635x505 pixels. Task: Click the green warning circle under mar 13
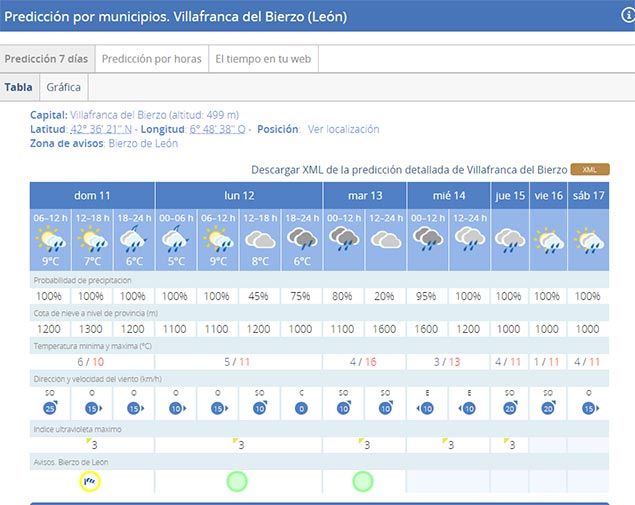(x=364, y=481)
